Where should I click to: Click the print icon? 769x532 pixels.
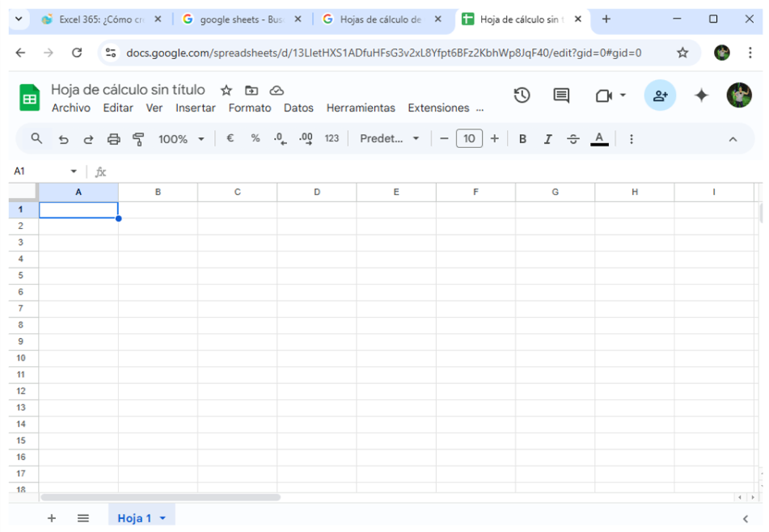tap(113, 139)
